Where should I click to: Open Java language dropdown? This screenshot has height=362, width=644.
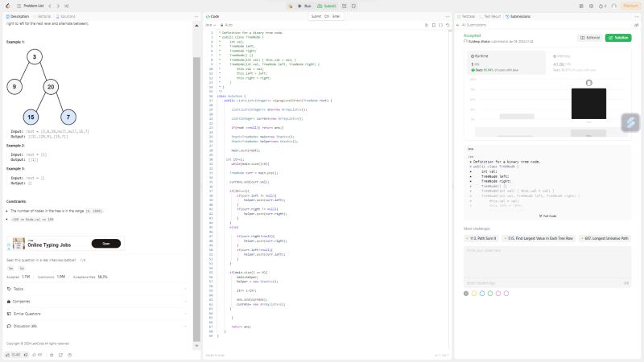[x=211, y=25]
